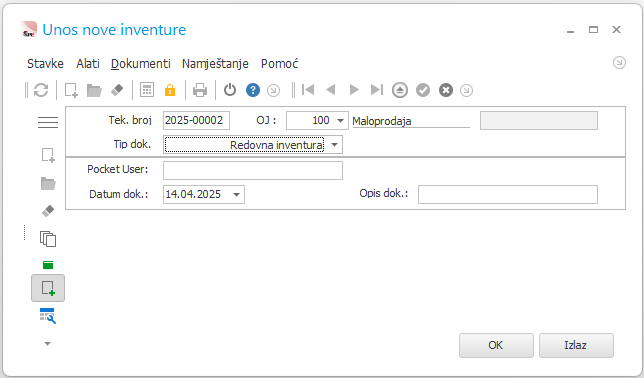Click the Pocket User input field
Viewport: 644px width, 378px height.
click(253, 170)
